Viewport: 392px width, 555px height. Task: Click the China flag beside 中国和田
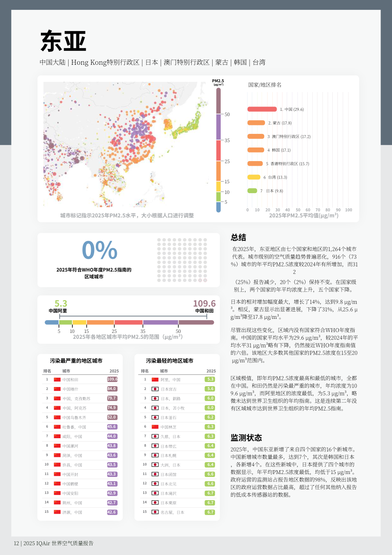tap(57, 379)
